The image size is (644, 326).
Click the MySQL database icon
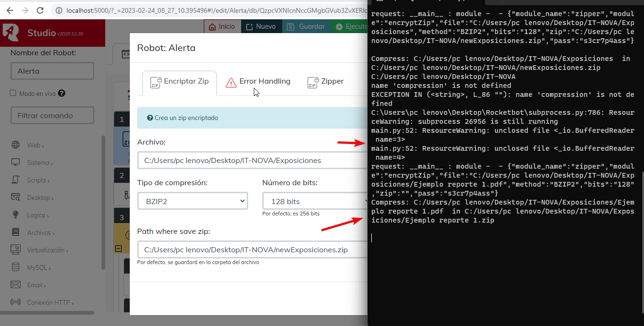point(16,267)
